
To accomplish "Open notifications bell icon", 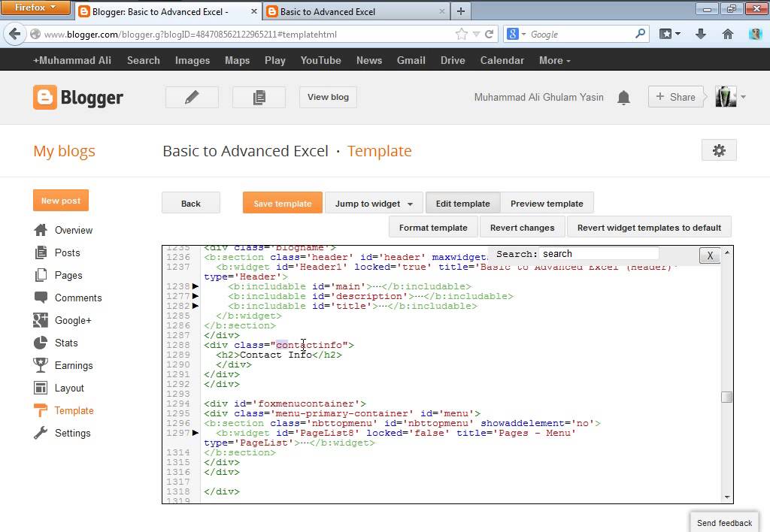I will tap(623, 97).
